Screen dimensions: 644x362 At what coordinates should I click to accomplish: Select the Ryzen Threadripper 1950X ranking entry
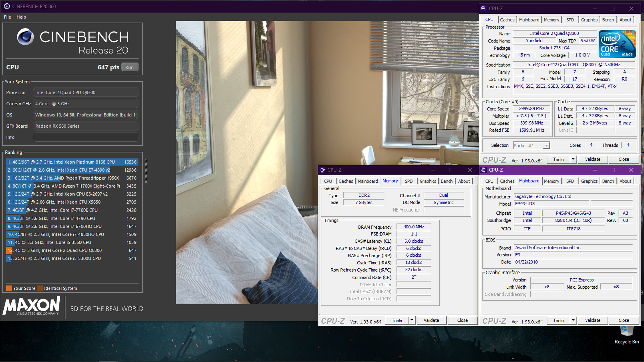click(72, 178)
